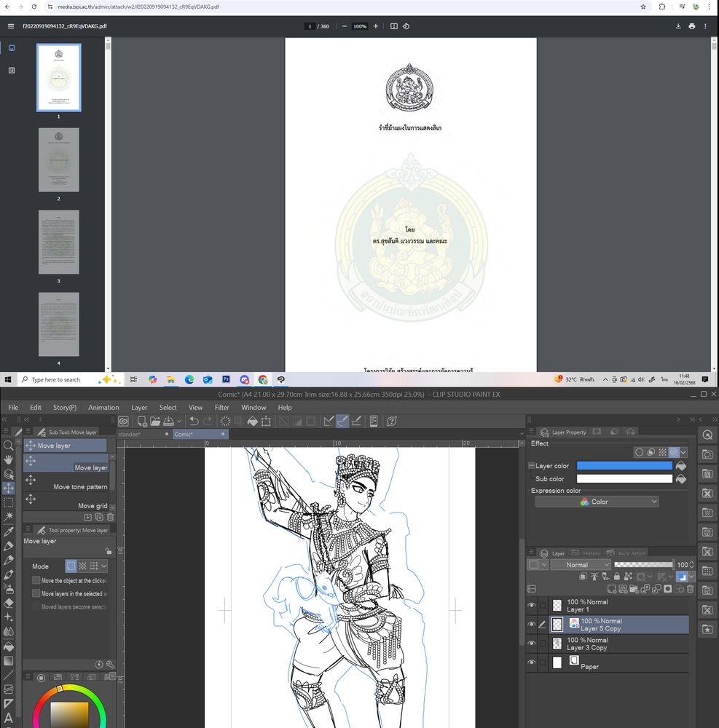The height and width of the screenshot is (728, 719).
Task: Download the PDF in browser viewer
Action: pyautogui.click(x=678, y=26)
